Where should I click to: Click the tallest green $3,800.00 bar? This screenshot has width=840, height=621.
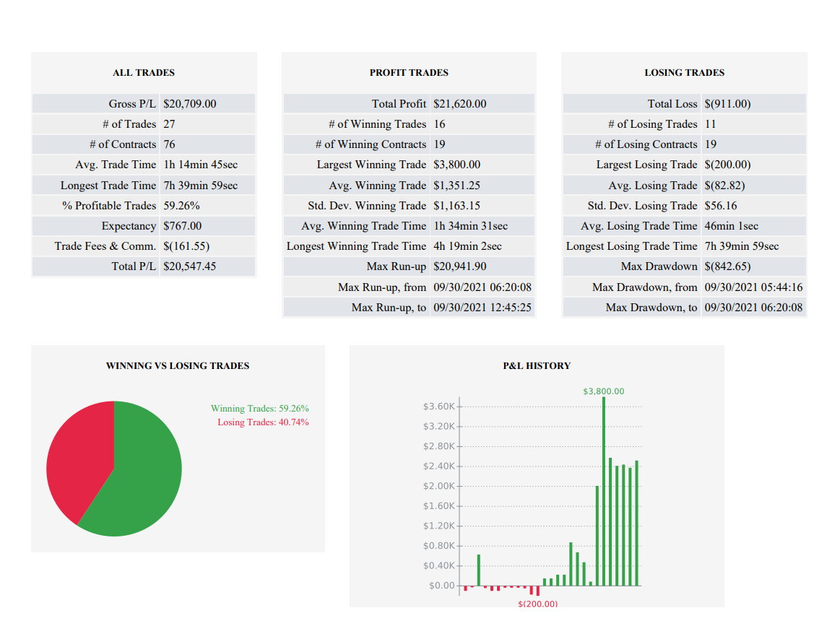pyautogui.click(x=604, y=491)
